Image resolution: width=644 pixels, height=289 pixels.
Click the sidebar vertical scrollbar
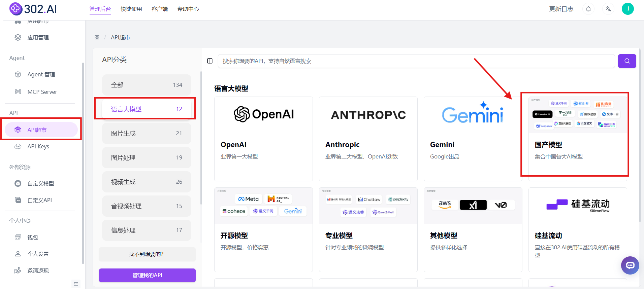pos(83,163)
